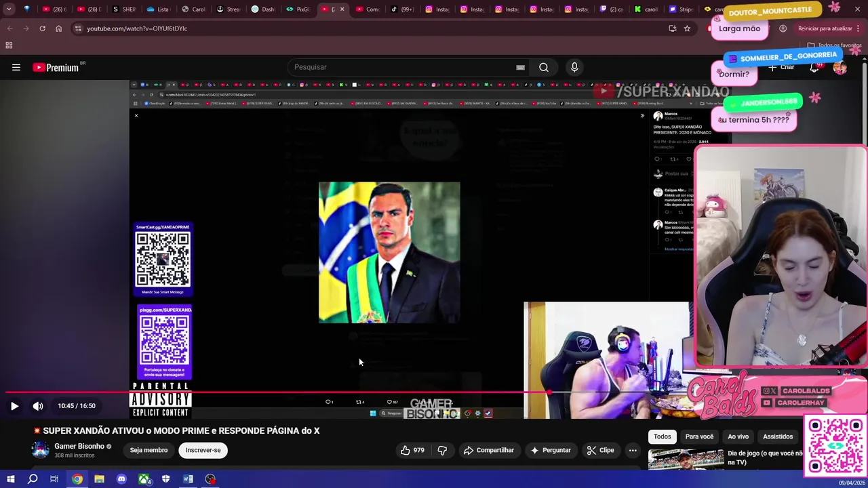868x488 pixels.
Task: Click the YouTube search magnifier button
Action: [x=544, y=67]
